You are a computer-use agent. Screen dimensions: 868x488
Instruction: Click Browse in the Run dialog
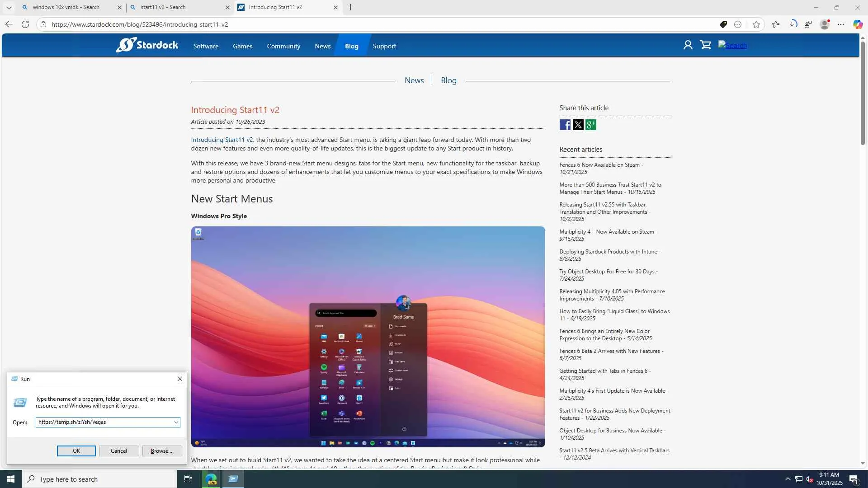(161, 451)
